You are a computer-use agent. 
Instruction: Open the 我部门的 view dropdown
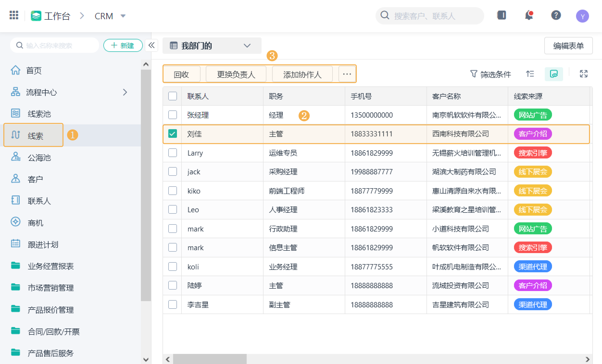[212, 46]
